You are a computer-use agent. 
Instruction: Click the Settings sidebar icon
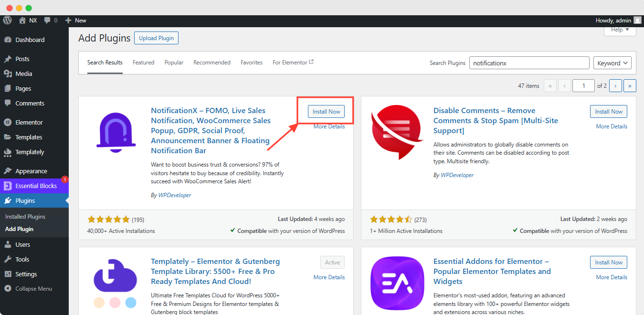point(8,274)
